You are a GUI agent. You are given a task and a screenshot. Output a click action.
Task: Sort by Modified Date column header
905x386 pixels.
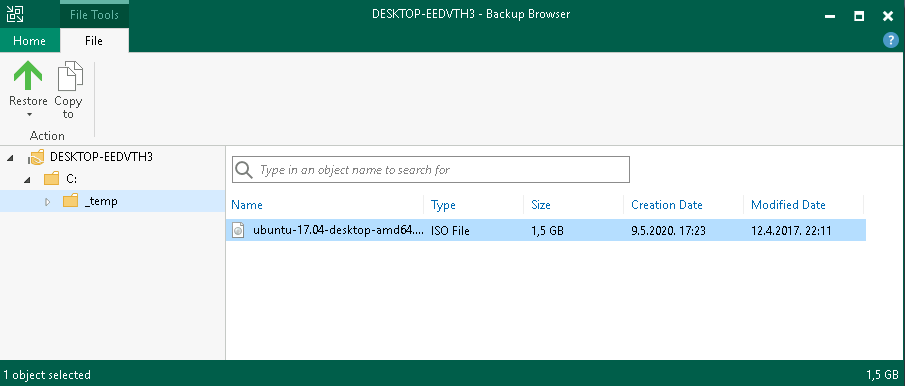pos(788,205)
